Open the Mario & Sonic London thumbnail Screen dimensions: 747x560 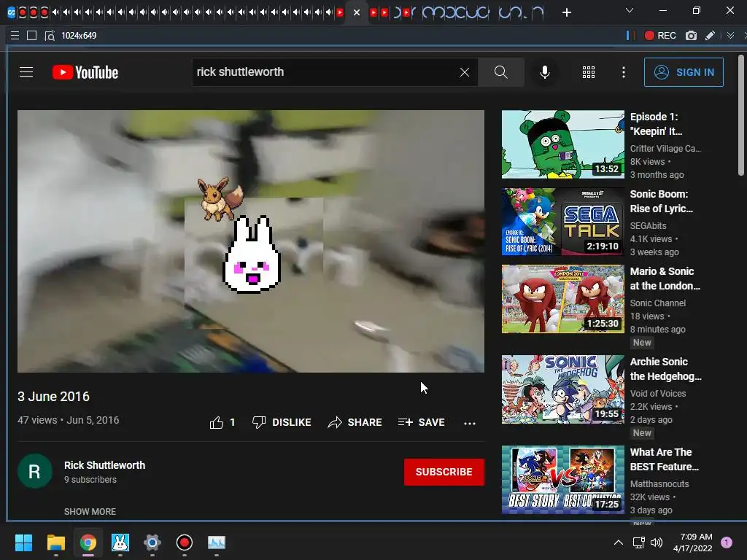(x=562, y=299)
